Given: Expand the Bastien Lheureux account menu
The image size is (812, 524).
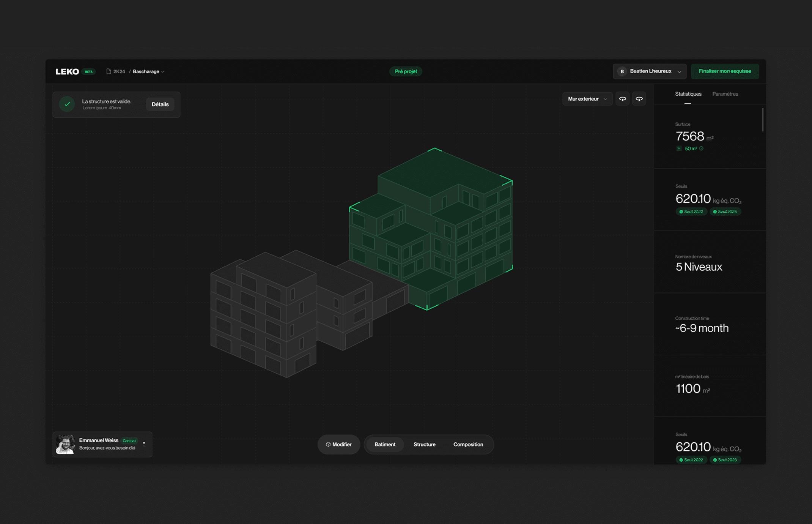Looking at the screenshot, I should tap(679, 71).
